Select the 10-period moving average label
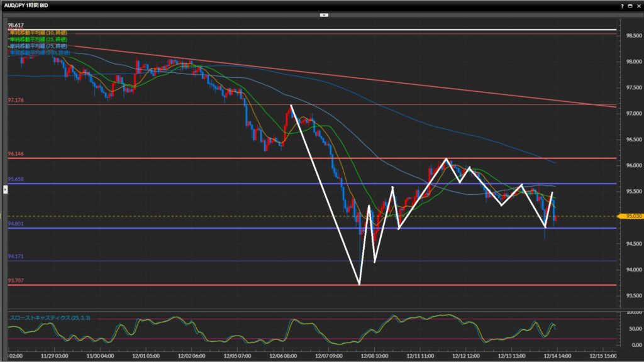Image resolution: width=644 pixels, height=362 pixels. click(38, 32)
